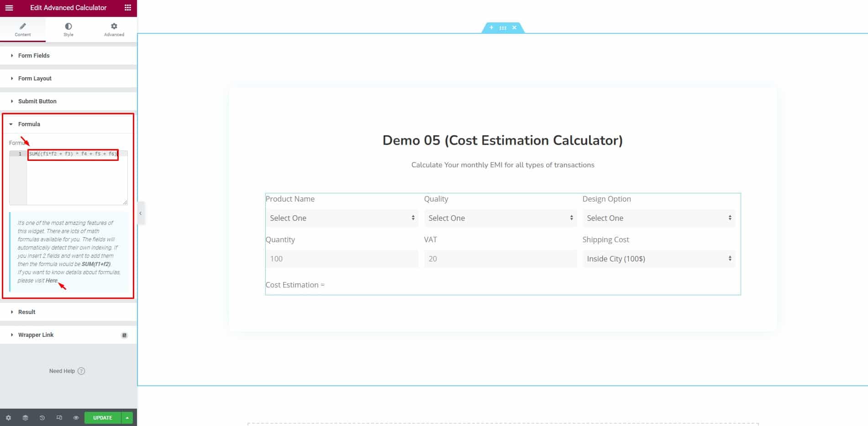Click the green UPDATE button

tap(102, 418)
